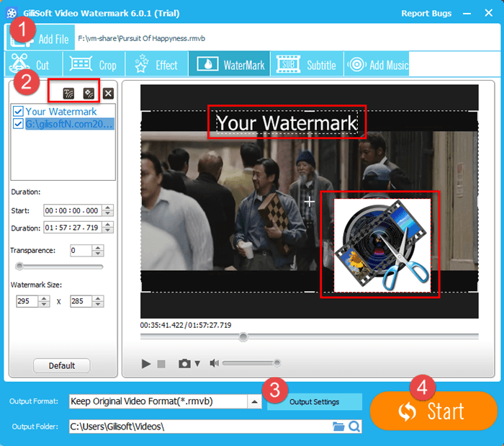Mute the preview with the speaker icon

pyautogui.click(x=214, y=364)
